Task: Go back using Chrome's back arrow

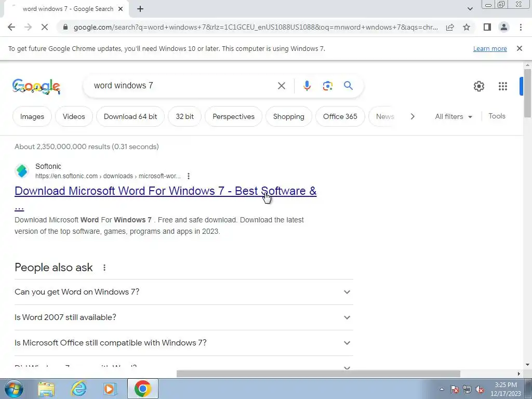Action: tap(11, 27)
